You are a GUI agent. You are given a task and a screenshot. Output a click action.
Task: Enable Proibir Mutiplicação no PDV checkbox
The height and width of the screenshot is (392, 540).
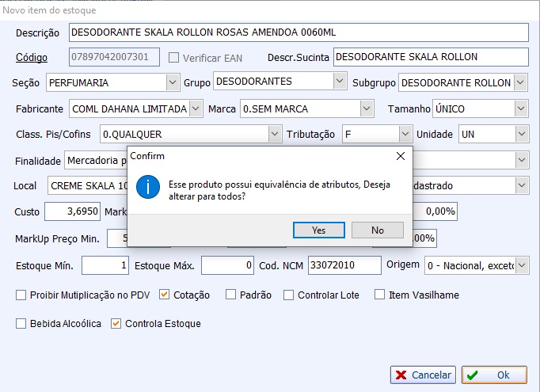pyautogui.click(x=21, y=295)
